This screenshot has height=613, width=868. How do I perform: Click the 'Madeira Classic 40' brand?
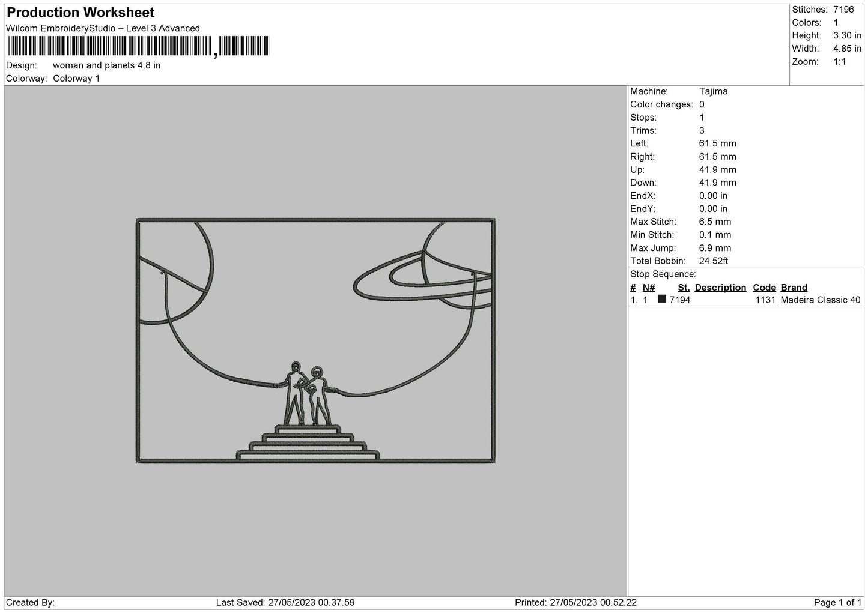pyautogui.click(x=821, y=300)
